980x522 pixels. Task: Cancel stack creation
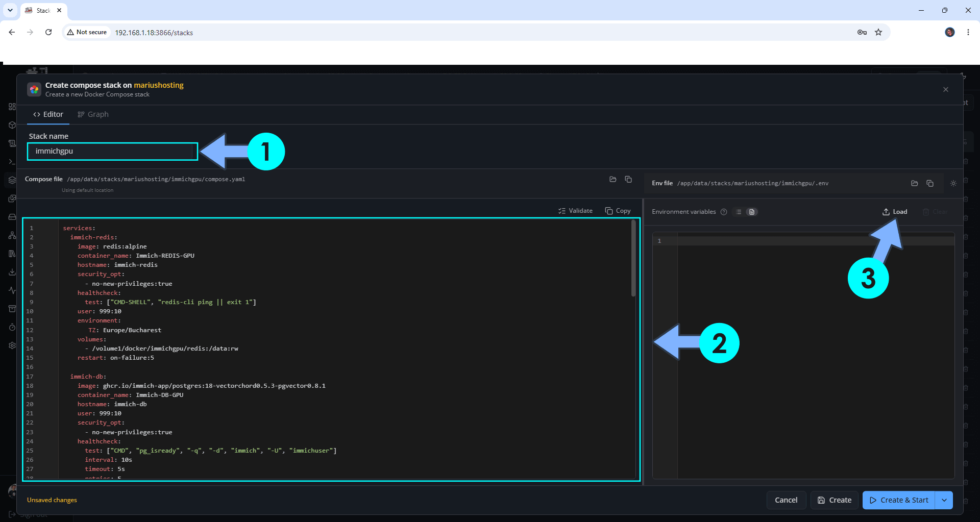click(786, 500)
